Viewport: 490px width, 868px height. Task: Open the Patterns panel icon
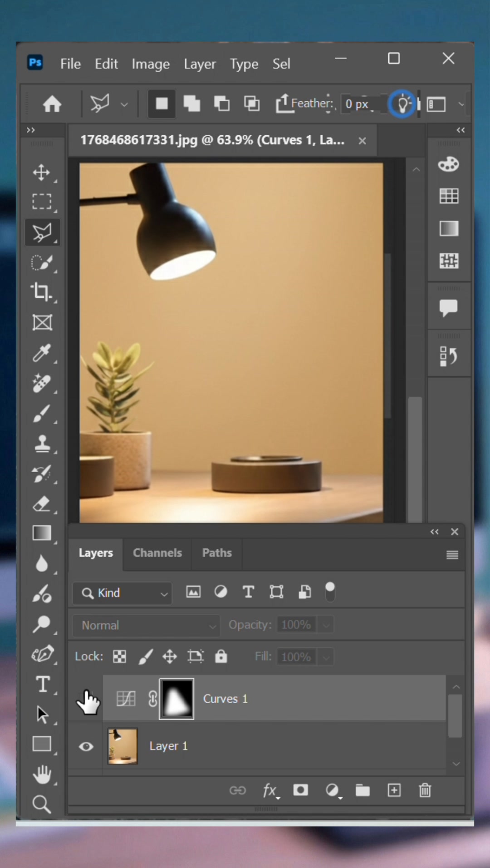pos(449,261)
